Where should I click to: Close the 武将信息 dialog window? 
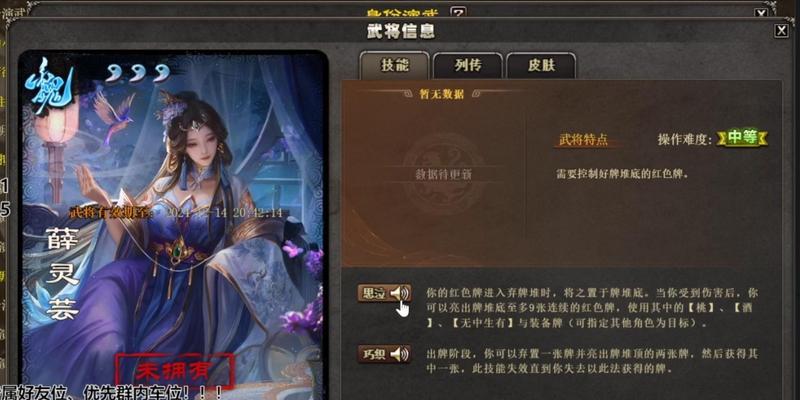[x=781, y=31]
